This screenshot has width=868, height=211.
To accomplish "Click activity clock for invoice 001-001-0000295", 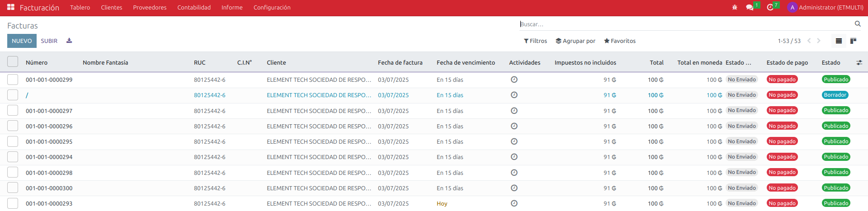I will (514, 141).
